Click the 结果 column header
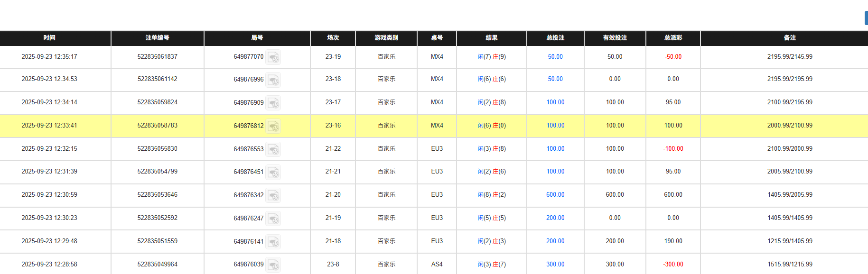The height and width of the screenshot is (274, 868). [x=491, y=38]
